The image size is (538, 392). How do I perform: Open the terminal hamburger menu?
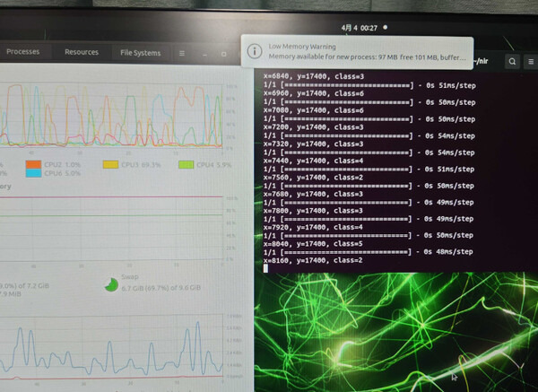532,62
